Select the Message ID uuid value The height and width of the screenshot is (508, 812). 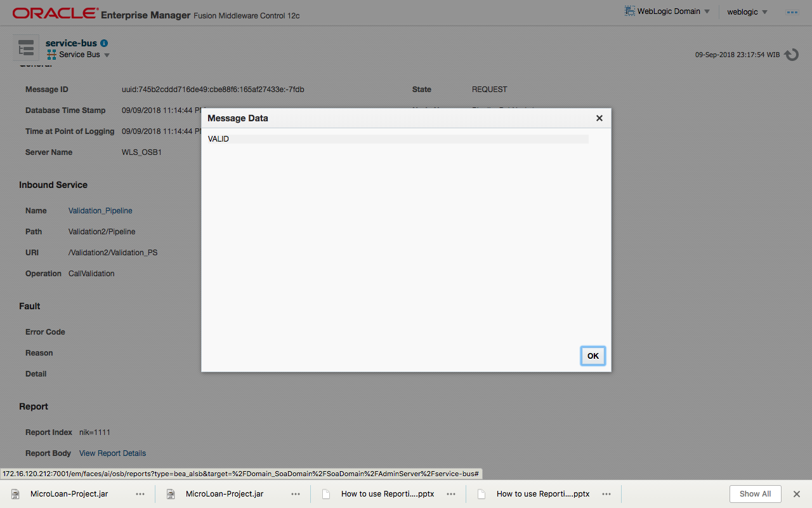point(213,90)
